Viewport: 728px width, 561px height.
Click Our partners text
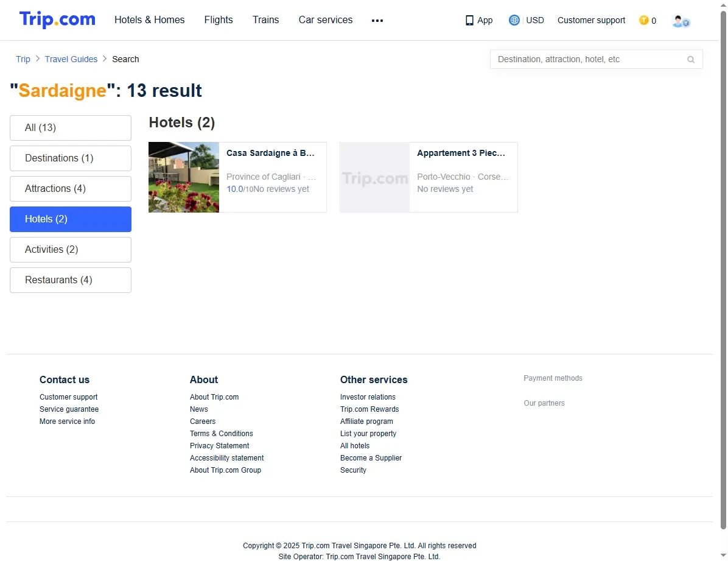544,403
